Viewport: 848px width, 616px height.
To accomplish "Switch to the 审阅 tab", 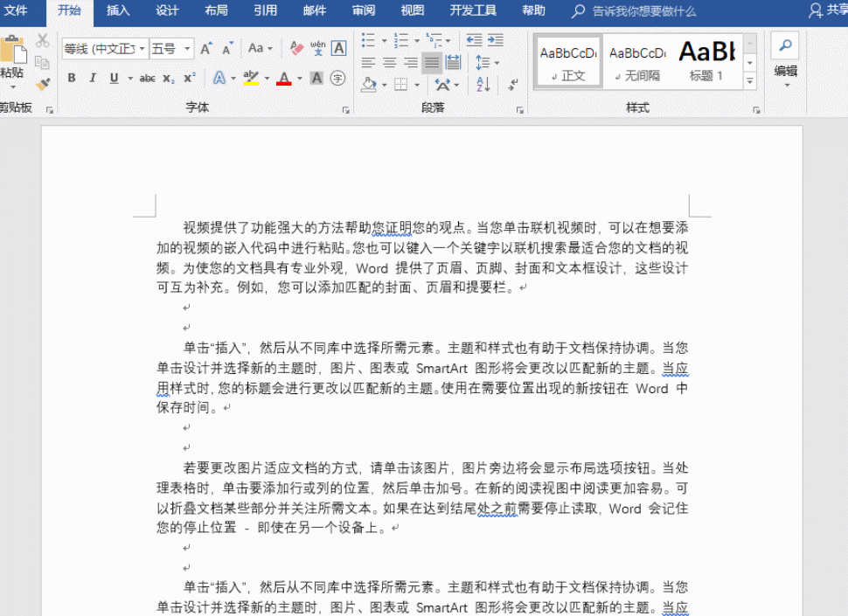I will 364,10.
